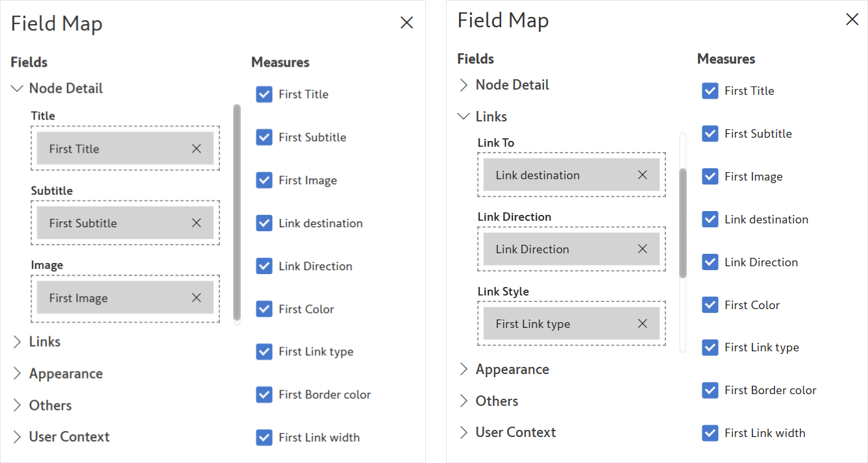
Task: Uncheck First Border color in right Measures list
Action: tap(710, 390)
